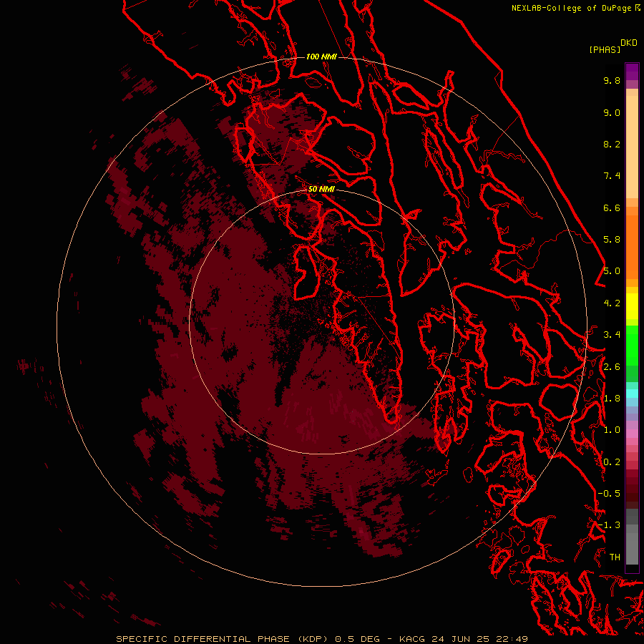Click the 5.8 value on color scale
The width and height of the screenshot is (644, 644).
tap(612, 240)
